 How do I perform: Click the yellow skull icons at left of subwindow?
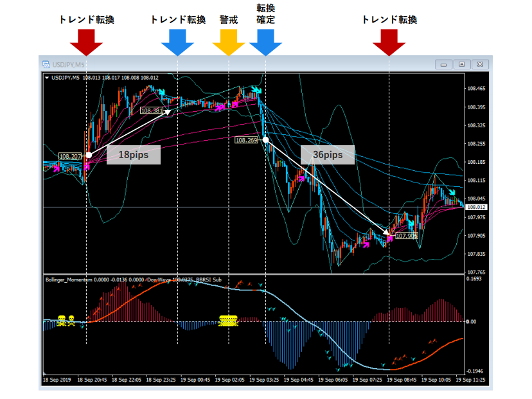point(66,320)
